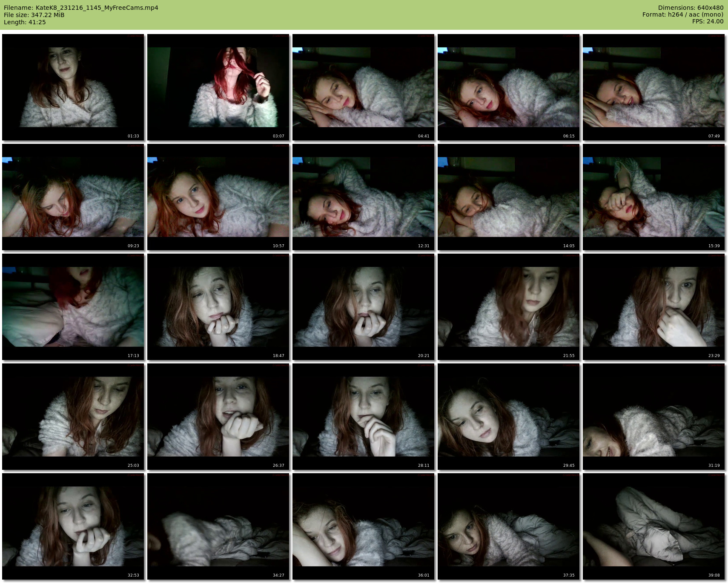
Task: Click the Length 41:25 text
Action: pyautogui.click(x=25, y=22)
